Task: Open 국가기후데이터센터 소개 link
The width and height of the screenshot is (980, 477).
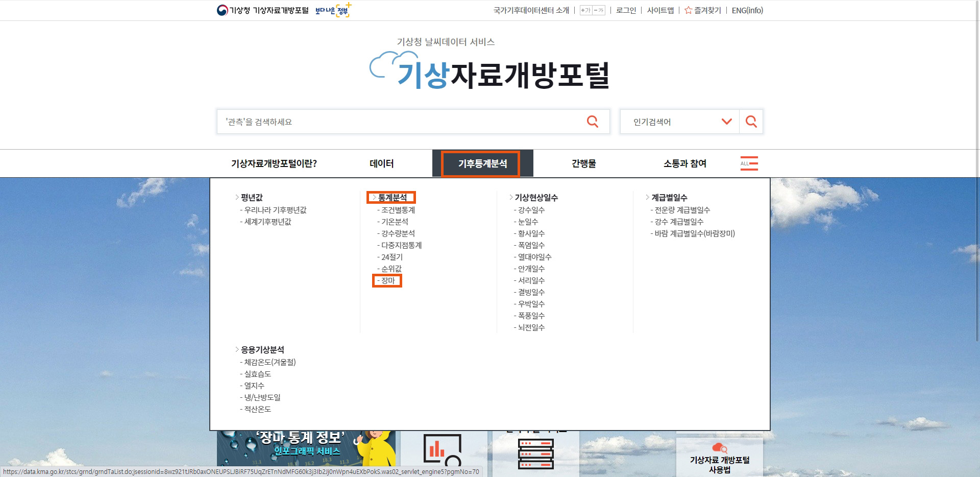Action: (531, 10)
